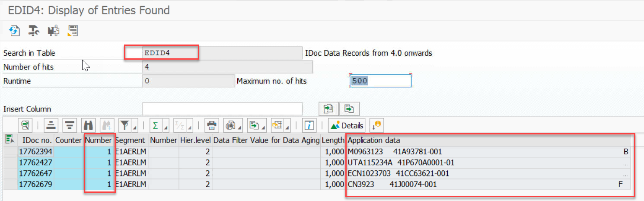Click the Search in Table field EDID4

[222, 53]
